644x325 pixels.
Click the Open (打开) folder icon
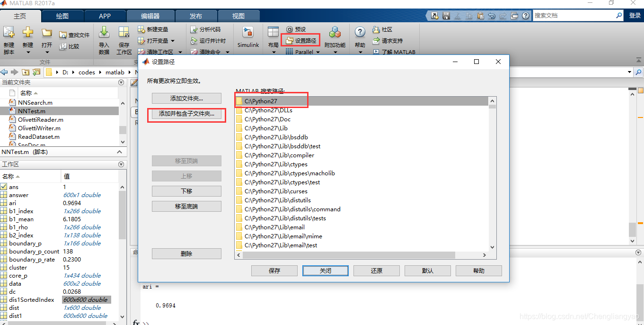tap(46, 33)
